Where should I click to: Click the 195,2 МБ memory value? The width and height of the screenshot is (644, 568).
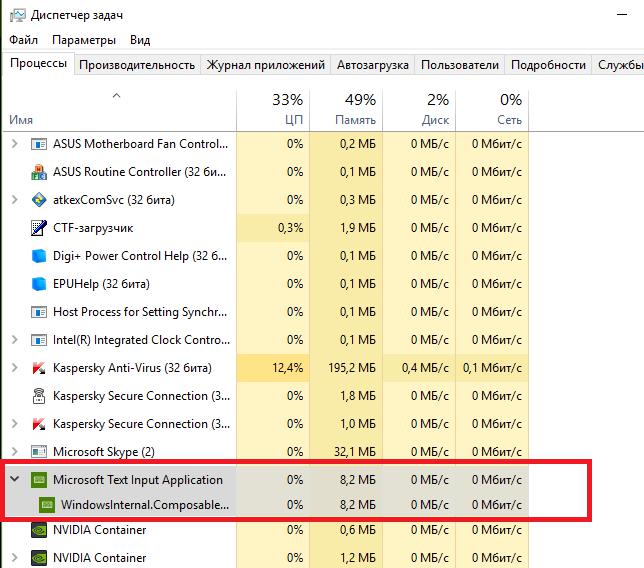(x=352, y=368)
